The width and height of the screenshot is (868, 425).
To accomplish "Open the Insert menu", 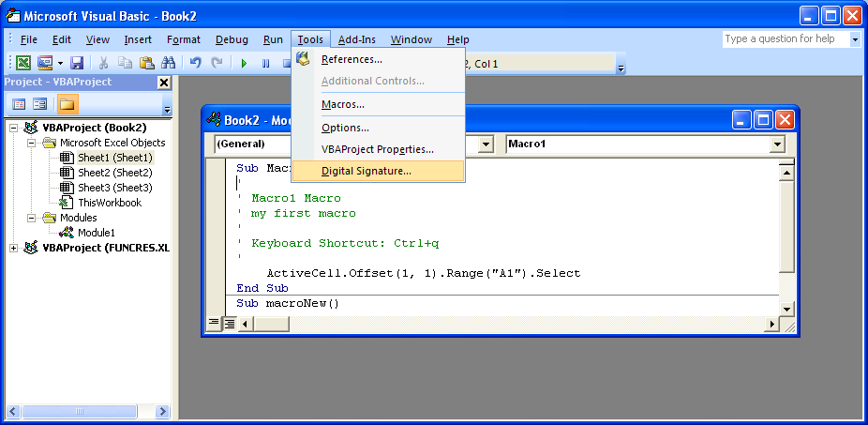I will tap(138, 39).
